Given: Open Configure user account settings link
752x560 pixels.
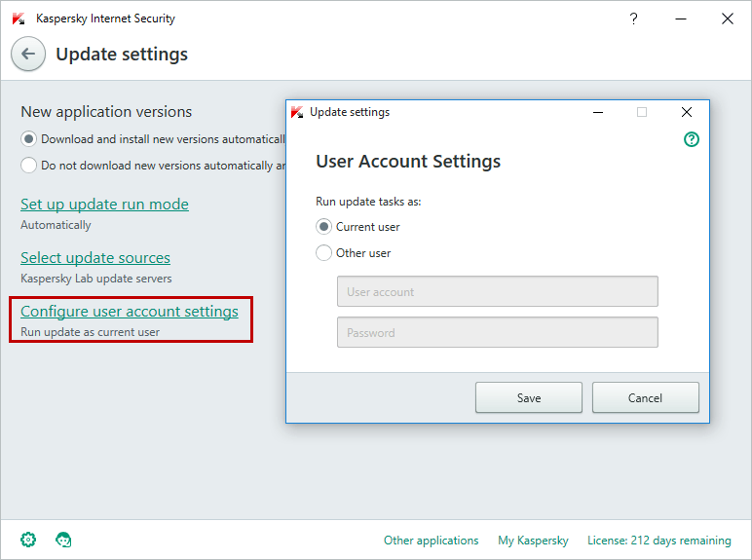Looking at the screenshot, I should pos(130,312).
